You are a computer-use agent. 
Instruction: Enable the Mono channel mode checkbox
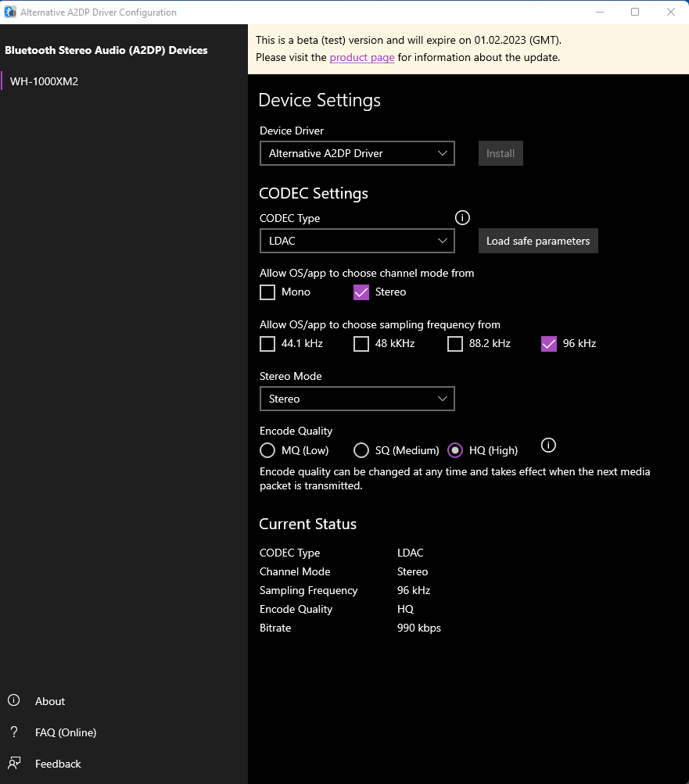click(x=267, y=292)
